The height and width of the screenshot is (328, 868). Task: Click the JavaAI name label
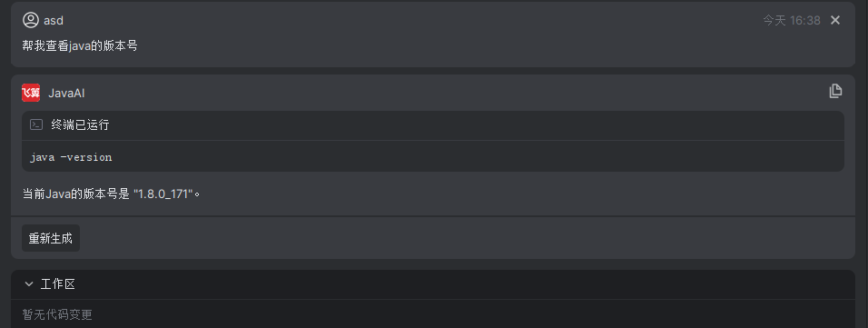coord(66,93)
